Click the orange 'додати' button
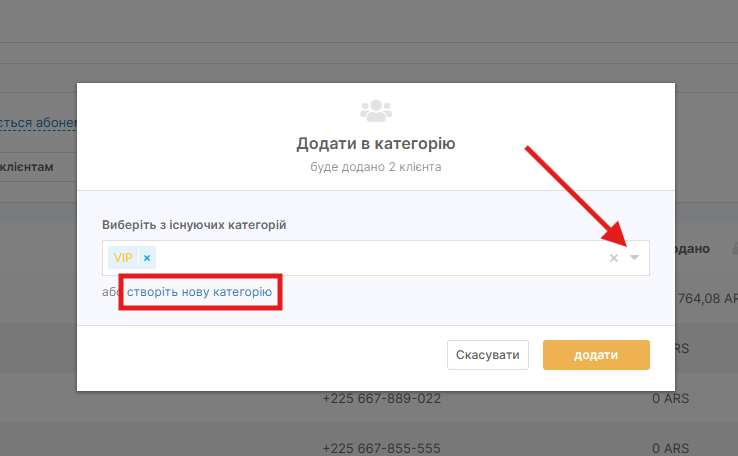 point(596,355)
